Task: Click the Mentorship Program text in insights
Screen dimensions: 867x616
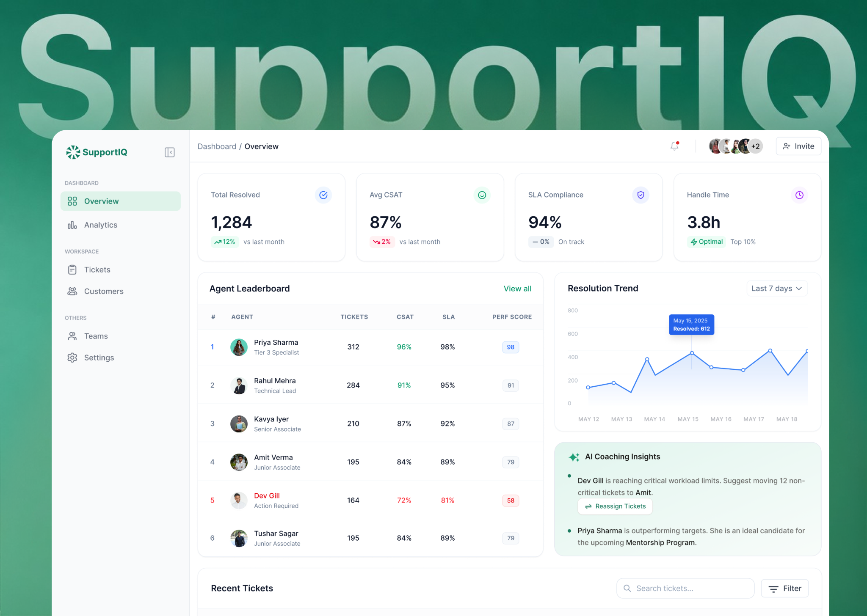Action: tap(660, 542)
